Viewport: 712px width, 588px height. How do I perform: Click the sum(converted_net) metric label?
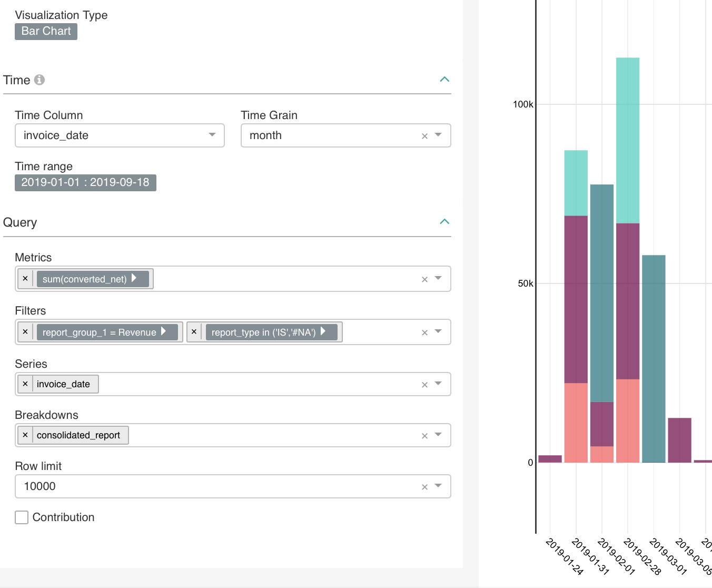click(x=84, y=279)
